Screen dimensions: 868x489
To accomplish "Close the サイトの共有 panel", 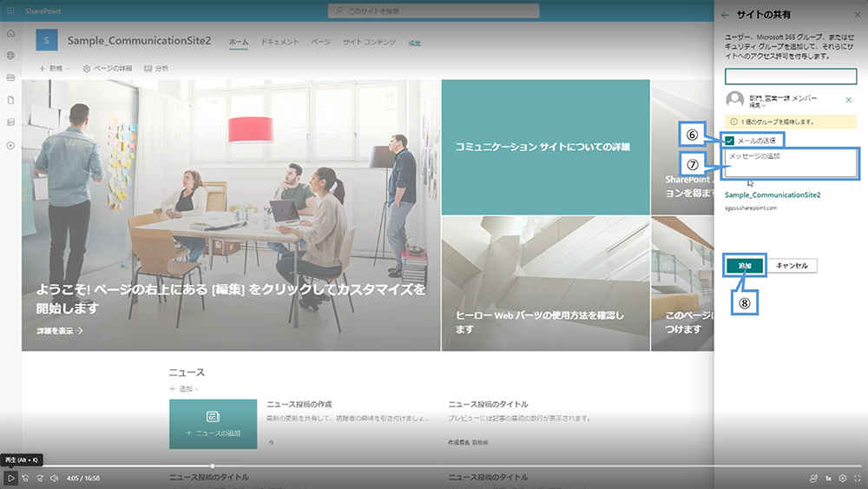I will [858, 15].
